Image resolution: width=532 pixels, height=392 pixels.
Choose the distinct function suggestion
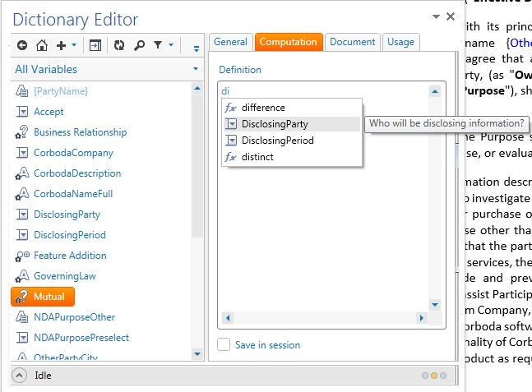click(x=257, y=157)
